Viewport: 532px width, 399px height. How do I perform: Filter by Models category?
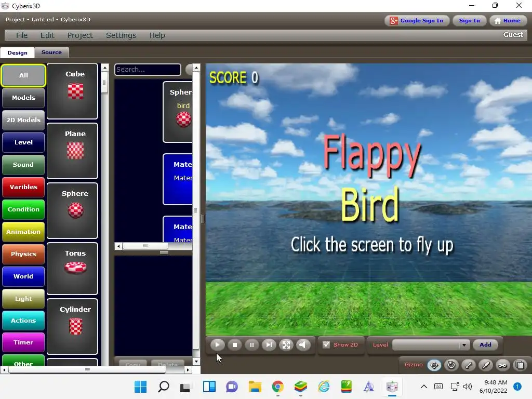pyautogui.click(x=23, y=98)
